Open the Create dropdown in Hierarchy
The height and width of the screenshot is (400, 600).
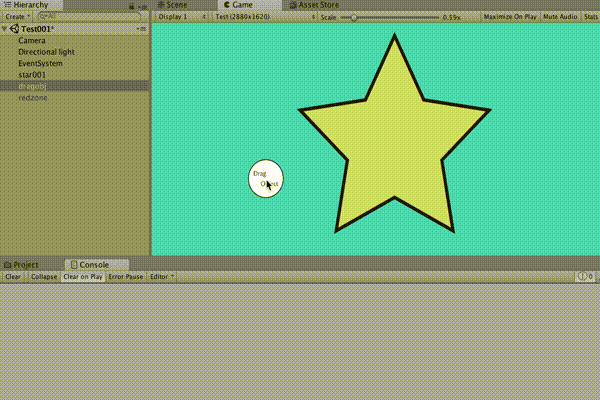pyautogui.click(x=17, y=17)
